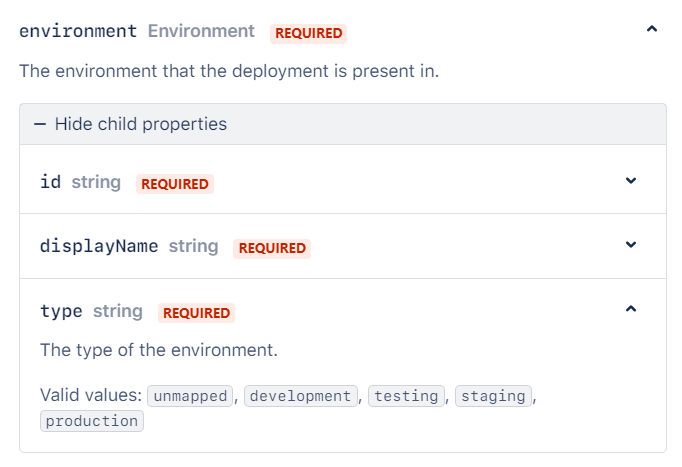
Task: Click the REQUIRED badge on id row
Action: pyautogui.click(x=174, y=184)
